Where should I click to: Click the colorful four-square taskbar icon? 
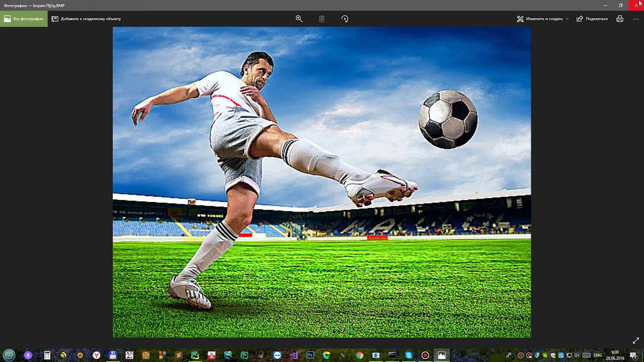click(162, 355)
